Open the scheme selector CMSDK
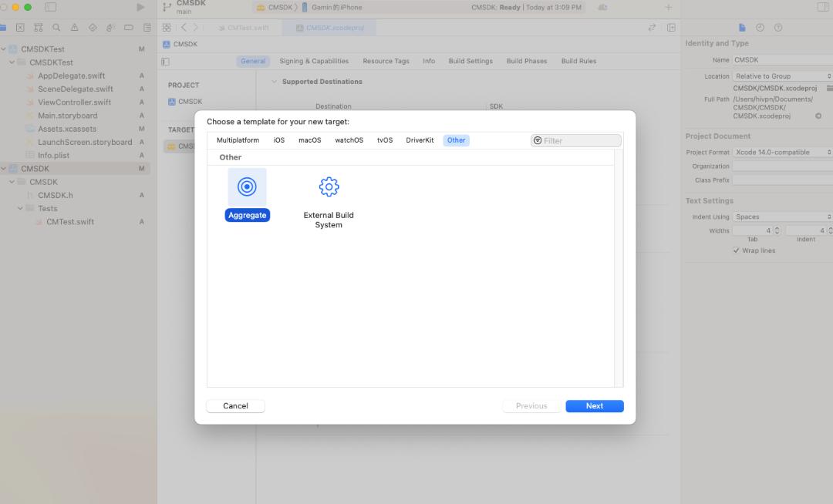Viewport: 833px width, 504px height. 275,8
